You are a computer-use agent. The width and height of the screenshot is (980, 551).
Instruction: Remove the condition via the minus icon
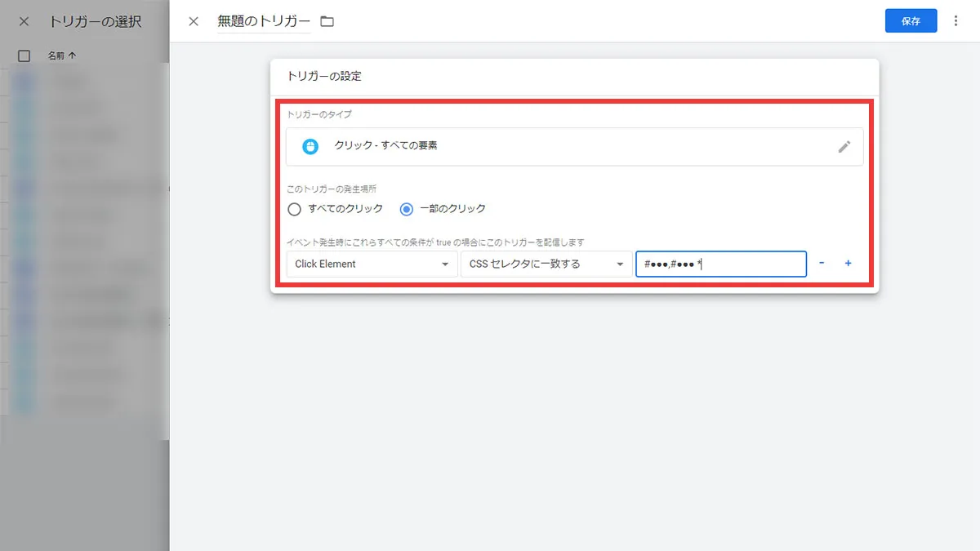822,264
